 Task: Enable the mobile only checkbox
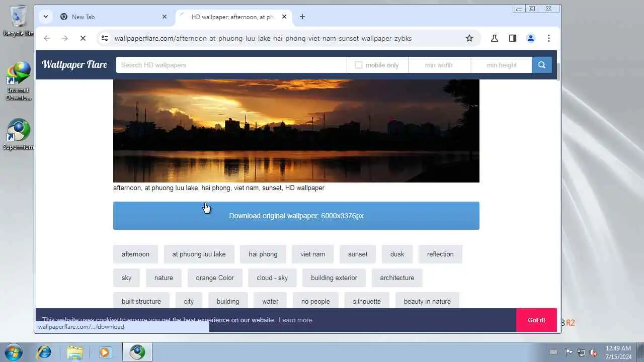click(x=359, y=65)
